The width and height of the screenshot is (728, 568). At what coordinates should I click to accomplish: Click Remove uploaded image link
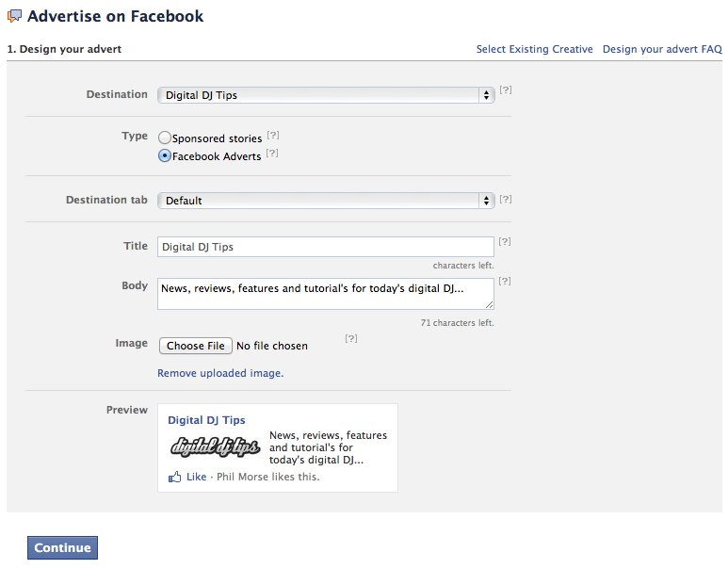click(220, 373)
